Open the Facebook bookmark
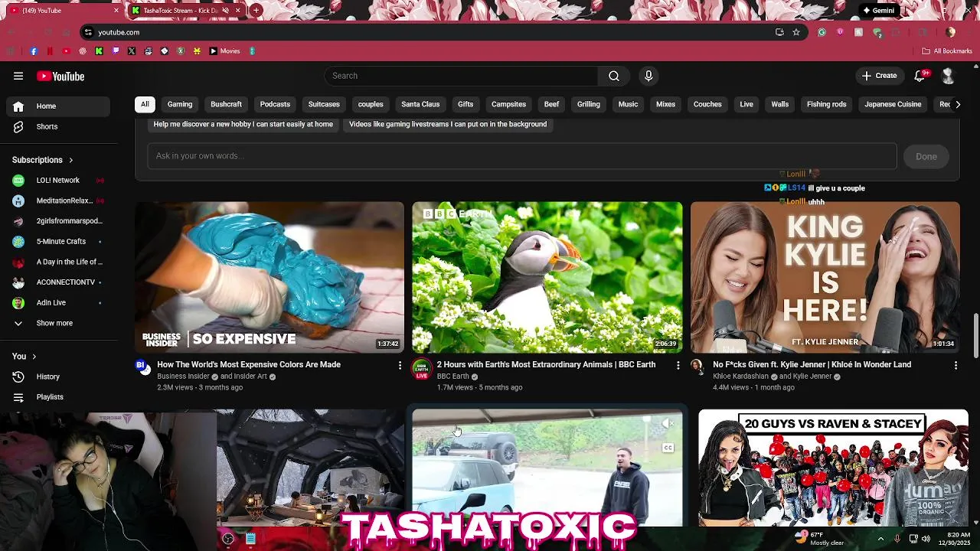 pos(34,51)
